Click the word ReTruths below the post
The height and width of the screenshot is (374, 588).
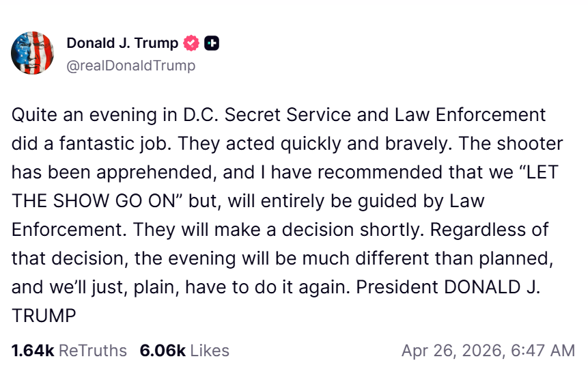[93, 351]
